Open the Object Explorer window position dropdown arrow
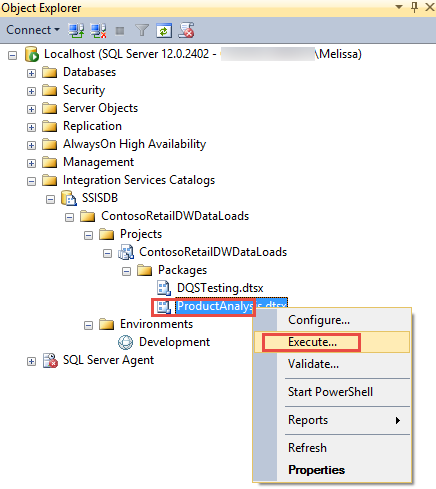 [x=399, y=7]
